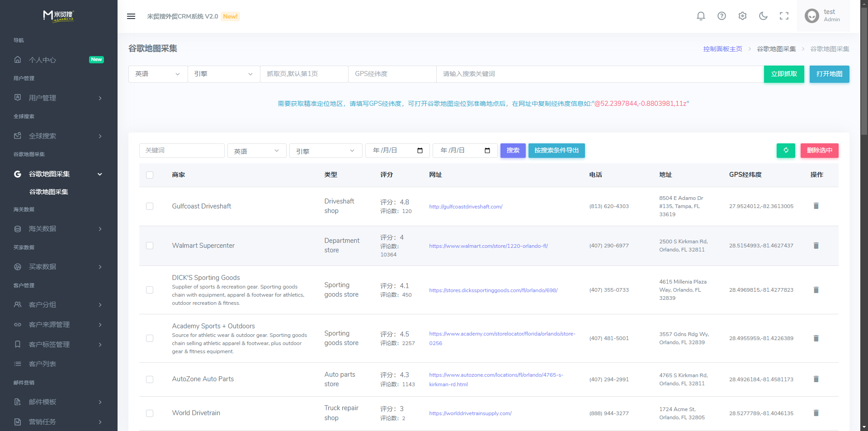Check the Gulfcoast Driveshaft row checkbox
Screen dimensions: 868x431
click(x=150, y=206)
